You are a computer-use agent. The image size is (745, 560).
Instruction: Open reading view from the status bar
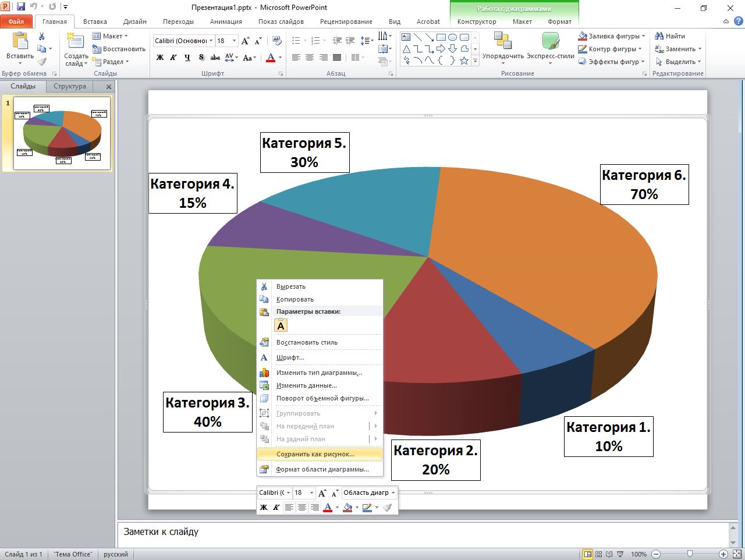pyautogui.click(x=609, y=554)
